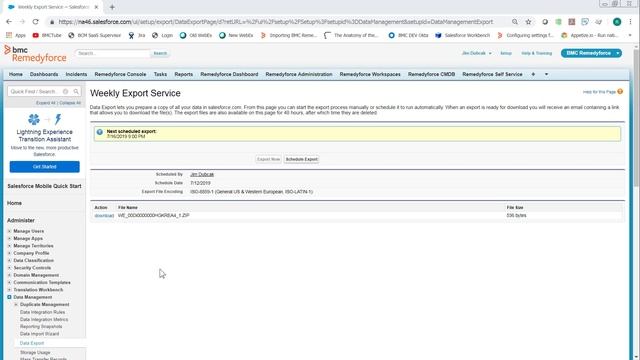Collapse the Data Management tree node
Image resolution: width=640 pixels, height=360 pixels.
pos(9,297)
